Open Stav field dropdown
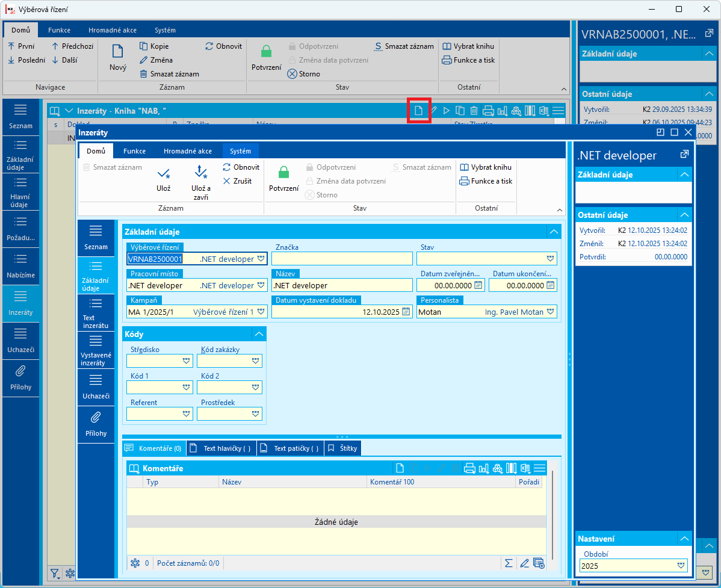This screenshot has height=588, width=721. click(x=550, y=259)
